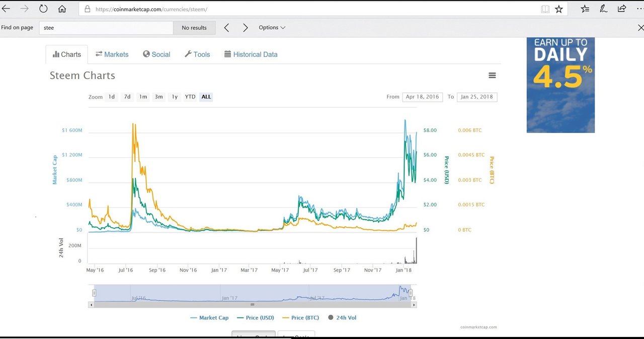
Task: Open the 'Earn up to daily 4.5%' ad
Action: coord(560,85)
